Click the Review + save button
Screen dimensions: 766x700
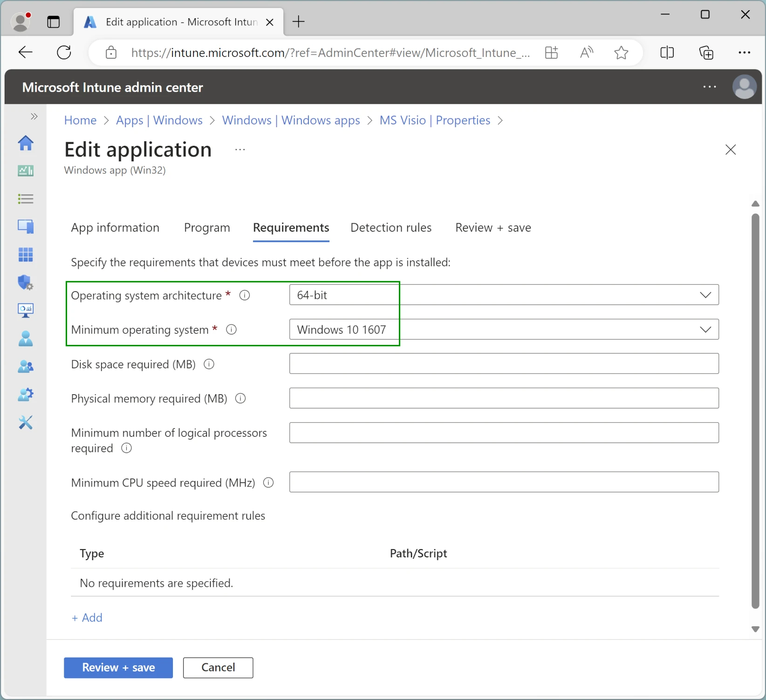(118, 668)
